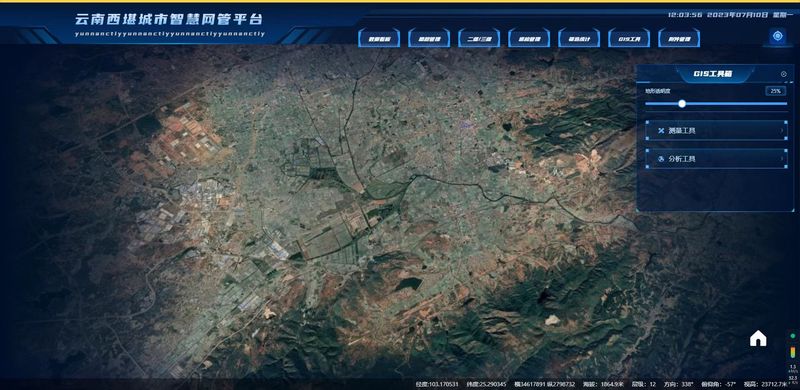Open the GIS工具 navigation tab
This screenshot has height=390, width=800.
(629, 38)
